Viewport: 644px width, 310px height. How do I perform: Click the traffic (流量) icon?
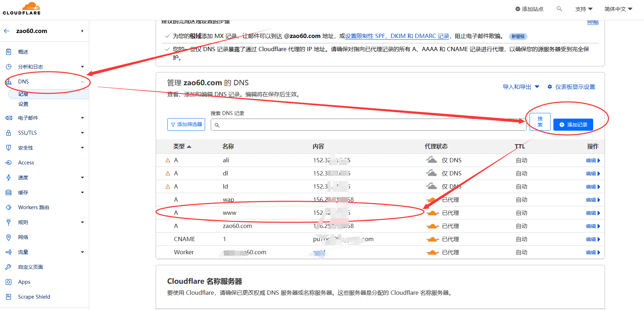(x=9, y=252)
